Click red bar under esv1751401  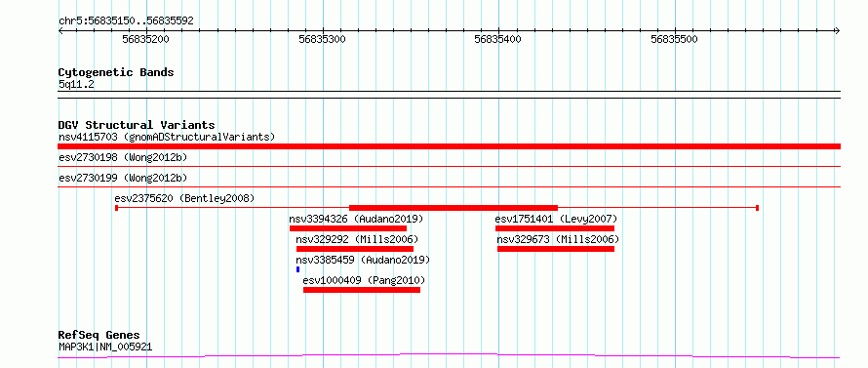click(x=555, y=228)
